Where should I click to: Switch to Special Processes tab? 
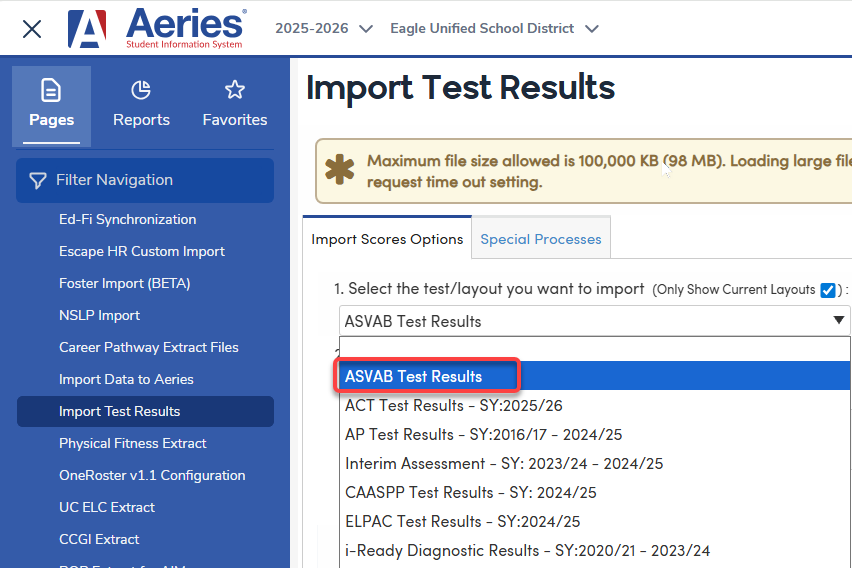[x=541, y=239]
